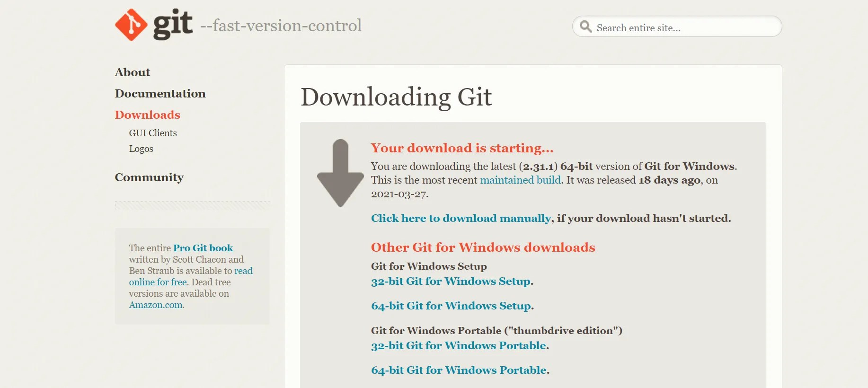The image size is (868, 388).
Task: Open the GUI Clients subpage
Action: 153,133
